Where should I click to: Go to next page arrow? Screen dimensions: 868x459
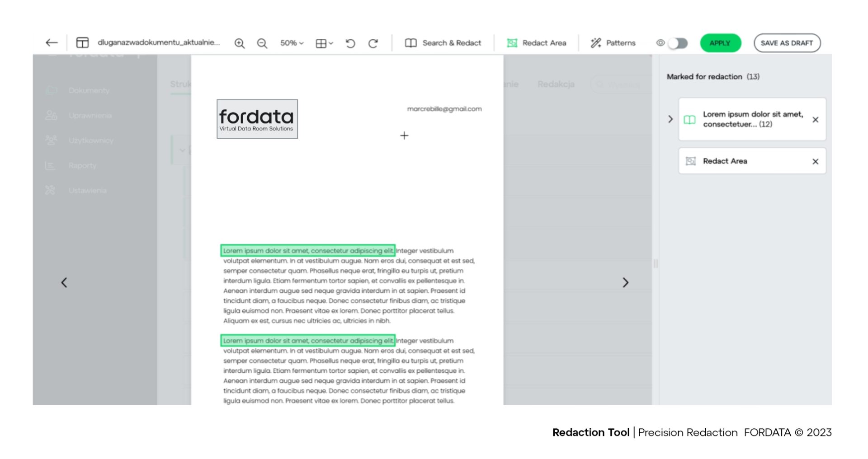click(625, 282)
